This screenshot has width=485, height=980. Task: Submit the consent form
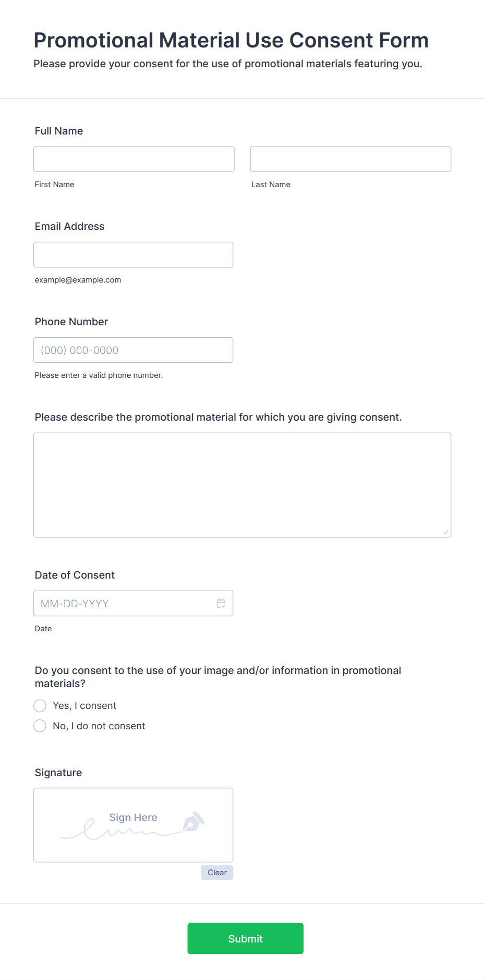click(246, 938)
